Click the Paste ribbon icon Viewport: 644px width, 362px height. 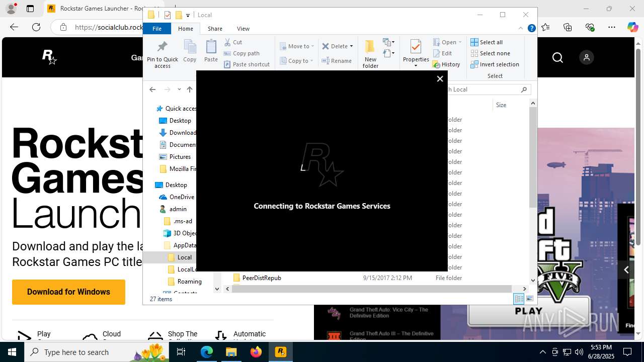(211, 51)
